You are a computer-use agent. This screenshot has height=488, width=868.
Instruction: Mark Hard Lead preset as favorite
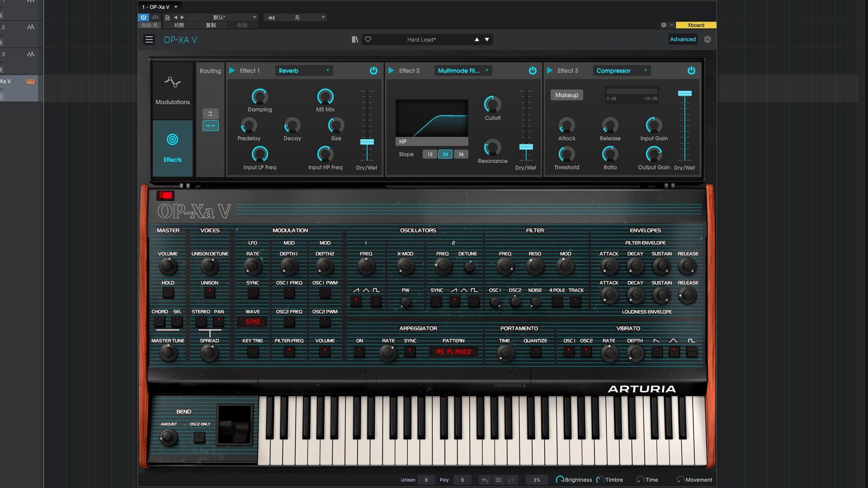point(368,39)
